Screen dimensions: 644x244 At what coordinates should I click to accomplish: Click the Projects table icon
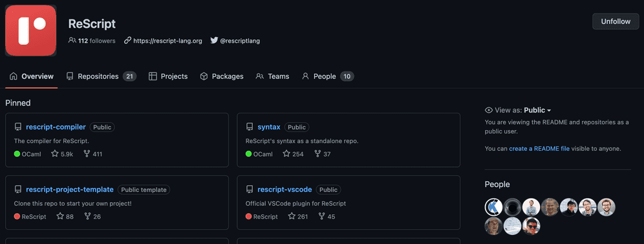click(x=153, y=76)
